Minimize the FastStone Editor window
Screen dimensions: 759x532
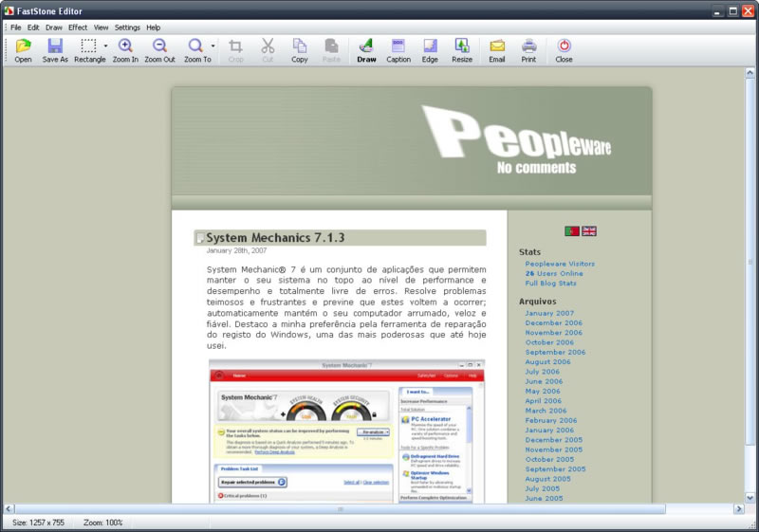click(x=717, y=10)
